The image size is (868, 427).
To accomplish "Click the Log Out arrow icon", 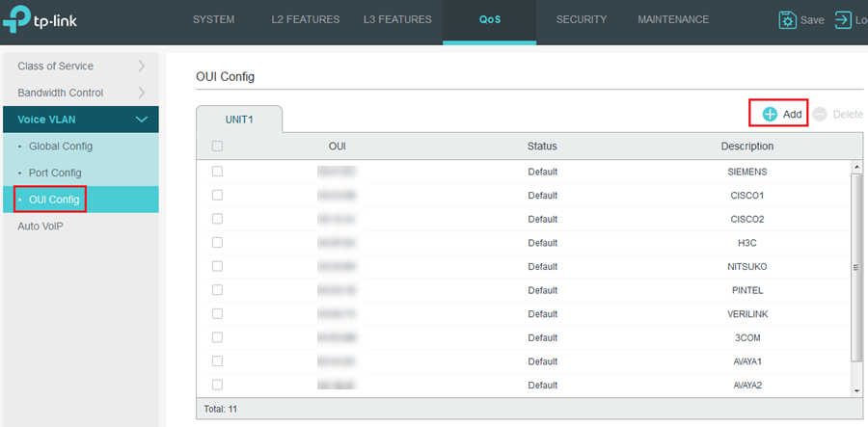I will pyautogui.click(x=843, y=20).
